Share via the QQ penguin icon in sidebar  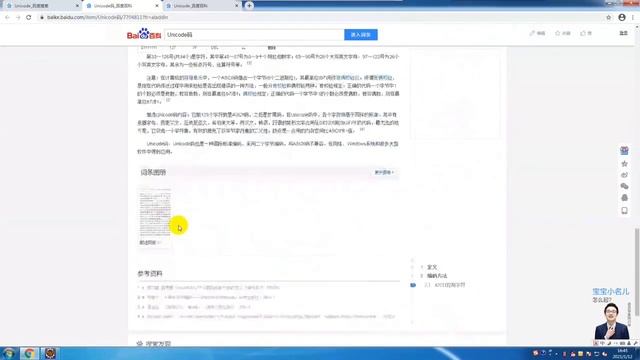click(x=624, y=198)
